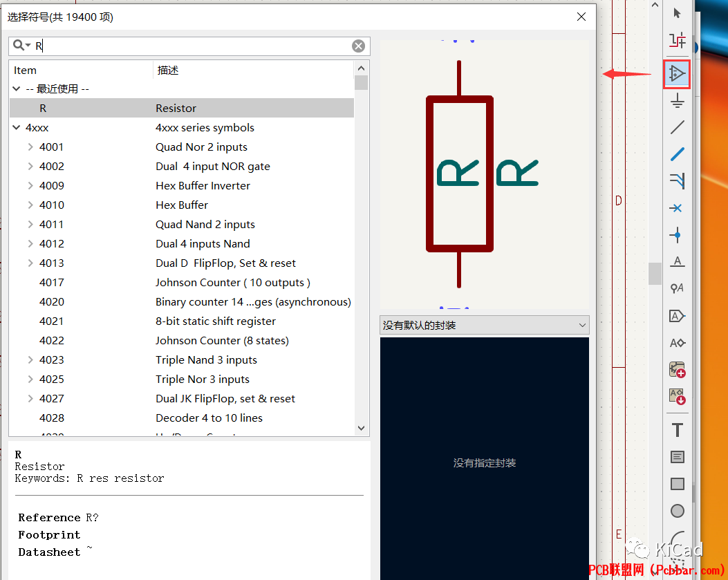Expand the 4010 symbol entry
This screenshot has width=728, height=580.
tap(30, 205)
